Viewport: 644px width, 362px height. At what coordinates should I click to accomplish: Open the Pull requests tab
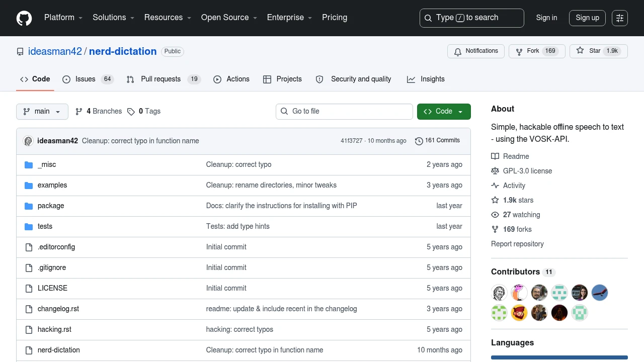pyautogui.click(x=164, y=79)
